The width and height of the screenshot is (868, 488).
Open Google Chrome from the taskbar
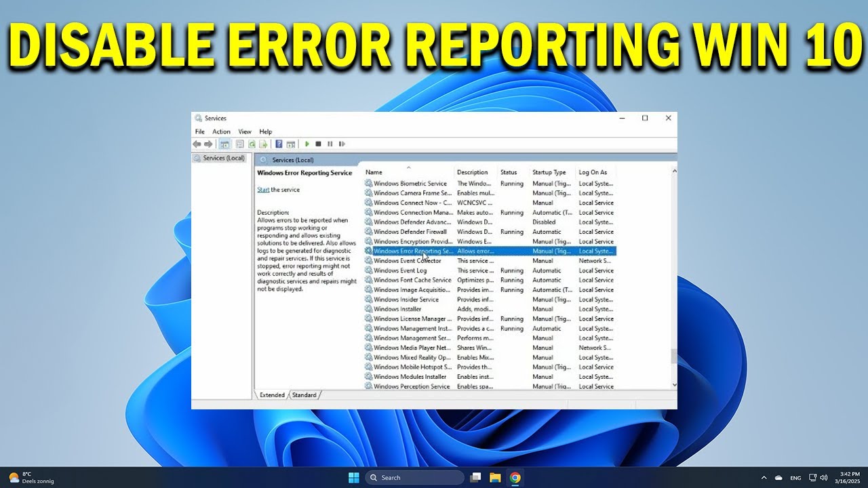coord(515,477)
